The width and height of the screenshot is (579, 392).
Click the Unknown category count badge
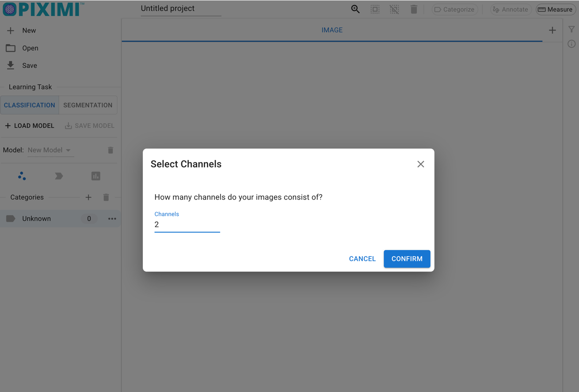coord(89,219)
